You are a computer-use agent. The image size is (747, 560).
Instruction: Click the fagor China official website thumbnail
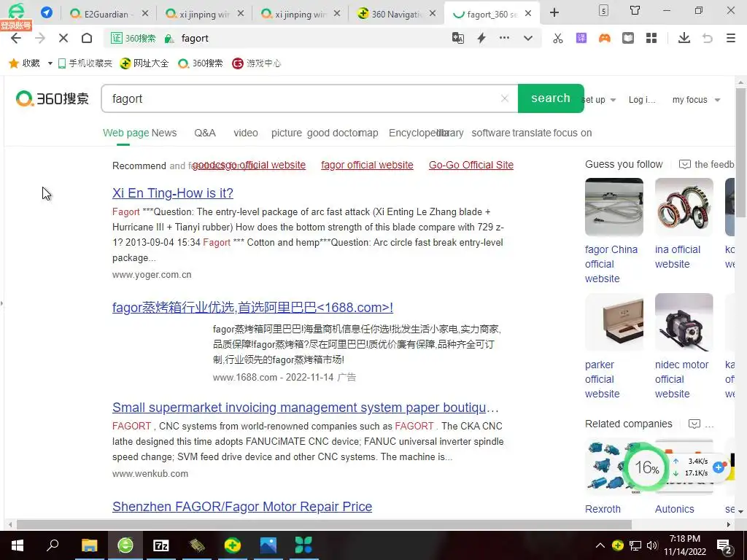coord(614,207)
